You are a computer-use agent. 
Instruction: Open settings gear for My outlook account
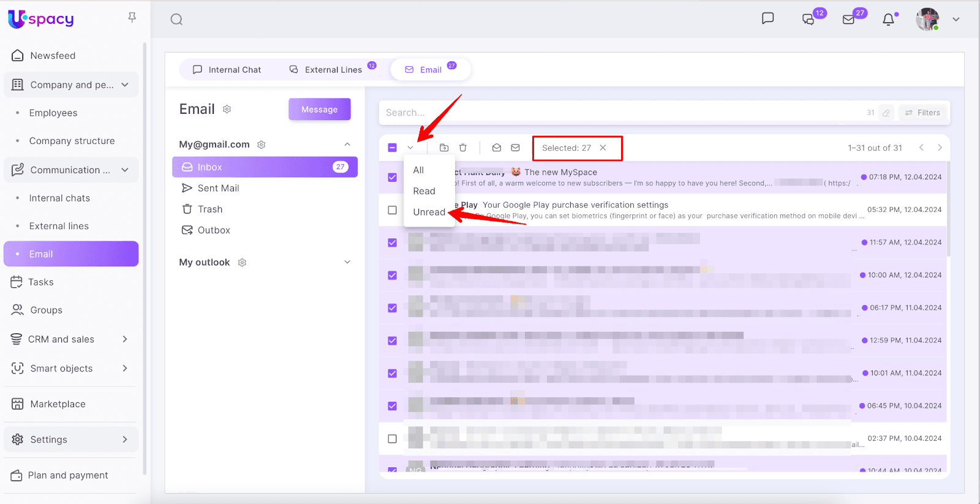coord(242,262)
